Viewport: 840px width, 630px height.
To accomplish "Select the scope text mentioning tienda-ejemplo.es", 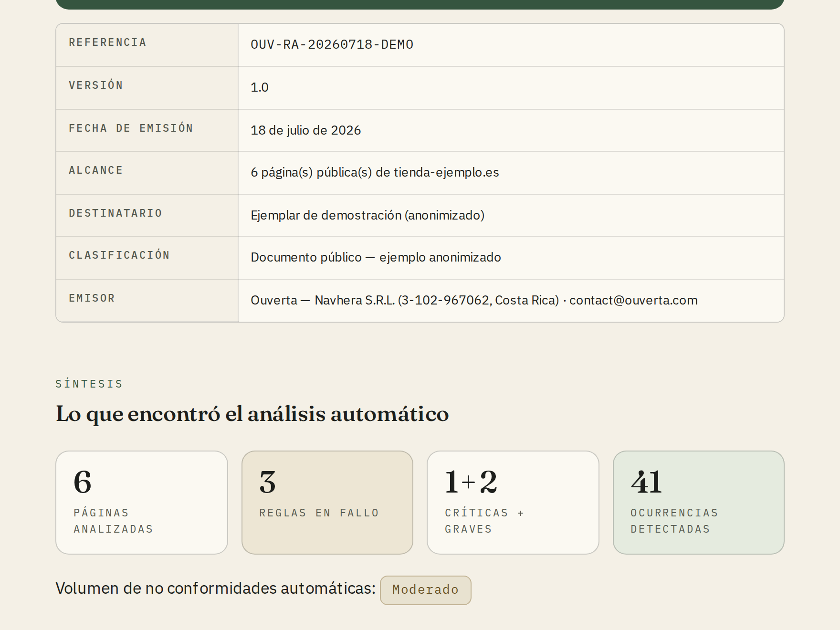I will (x=375, y=172).
